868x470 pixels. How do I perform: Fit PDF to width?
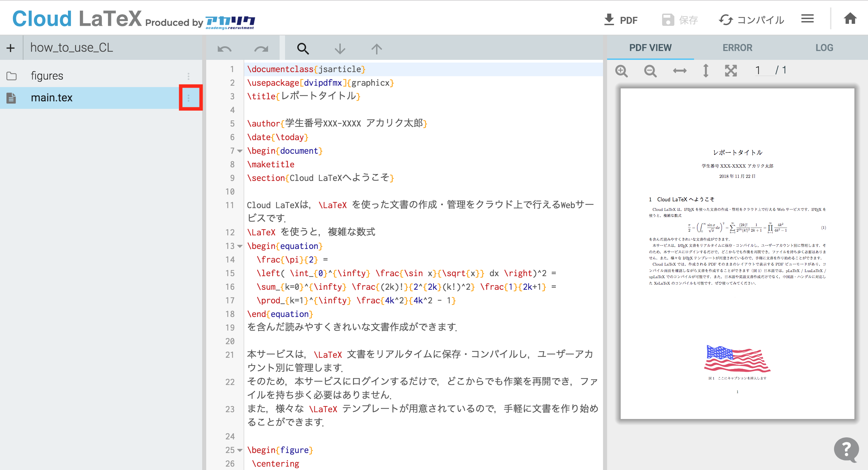679,71
